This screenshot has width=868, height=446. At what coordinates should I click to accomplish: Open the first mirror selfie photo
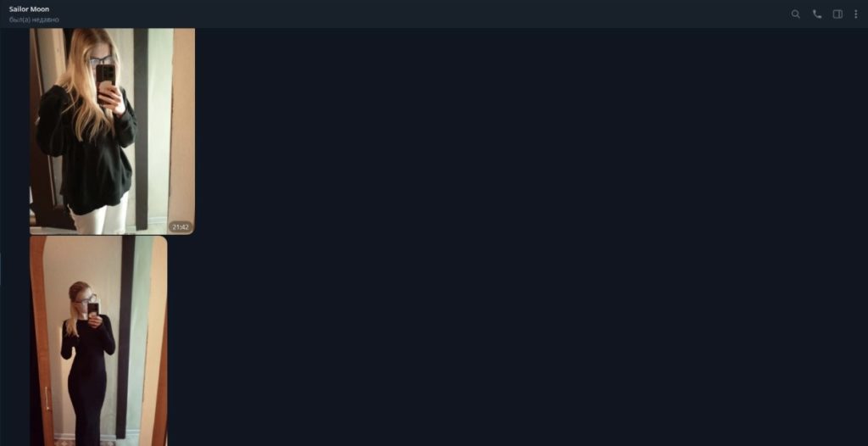[x=113, y=131]
